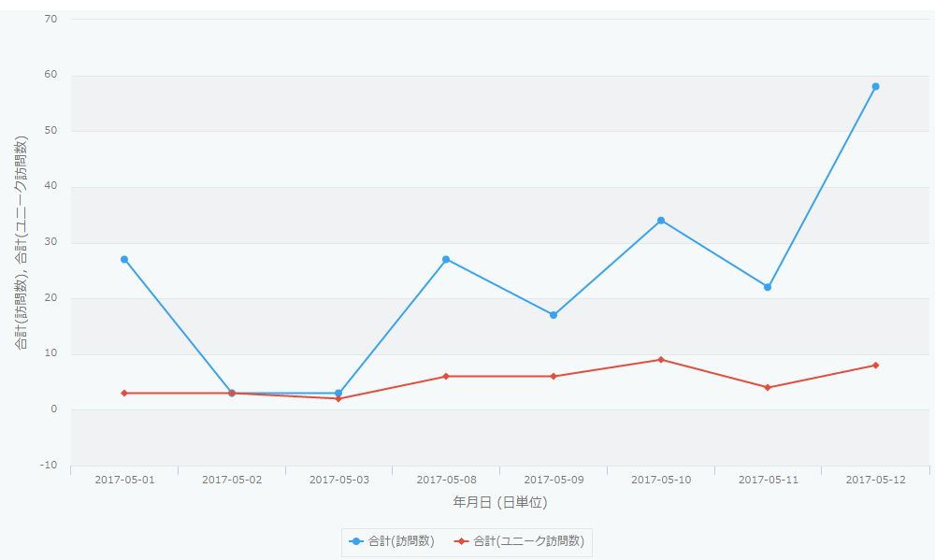
Task: Select the blue data point at 2017-05-10
Action: coord(661,221)
